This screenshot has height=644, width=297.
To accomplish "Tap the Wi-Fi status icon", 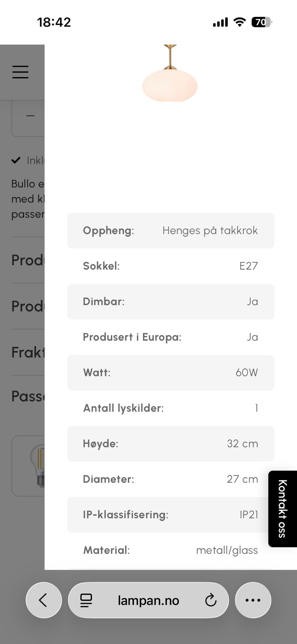I will [239, 22].
